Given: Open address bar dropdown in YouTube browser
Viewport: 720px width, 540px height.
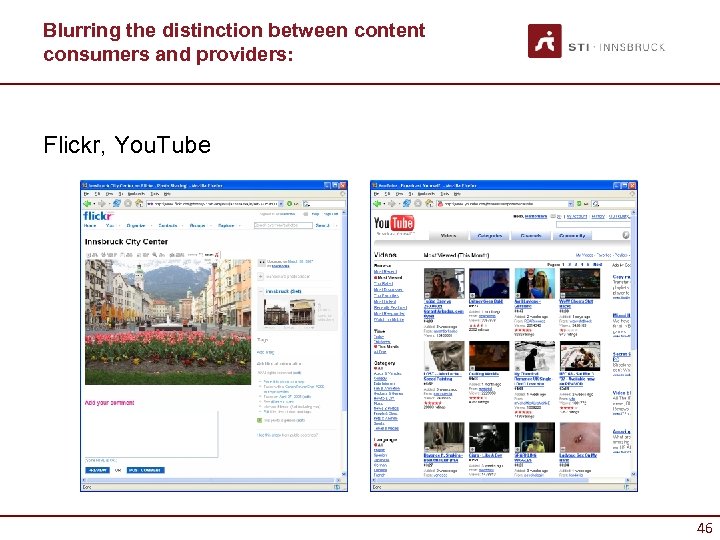Looking at the screenshot, I should 571,203.
